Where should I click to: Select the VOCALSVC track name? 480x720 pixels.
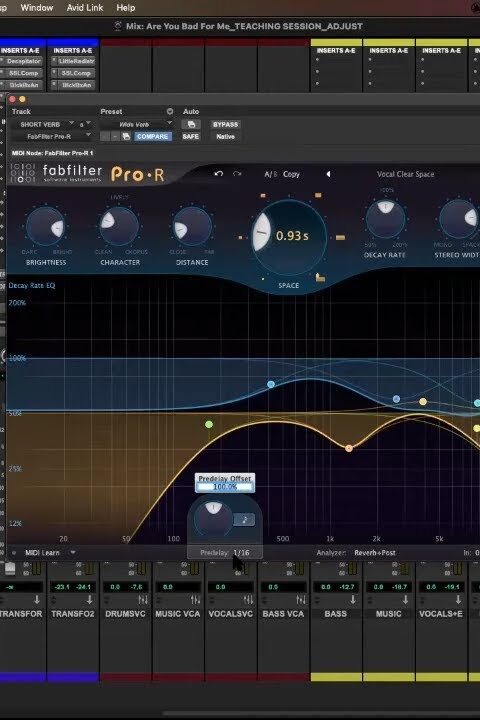pyautogui.click(x=231, y=614)
